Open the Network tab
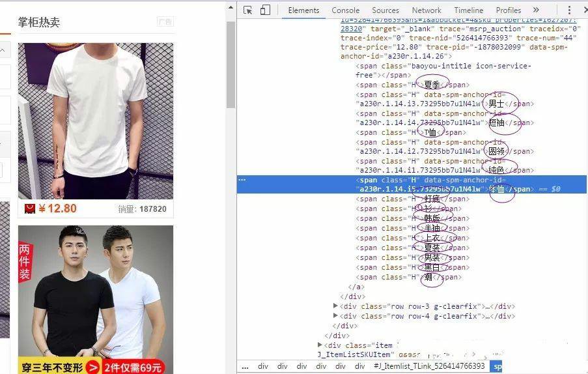 pos(427,10)
